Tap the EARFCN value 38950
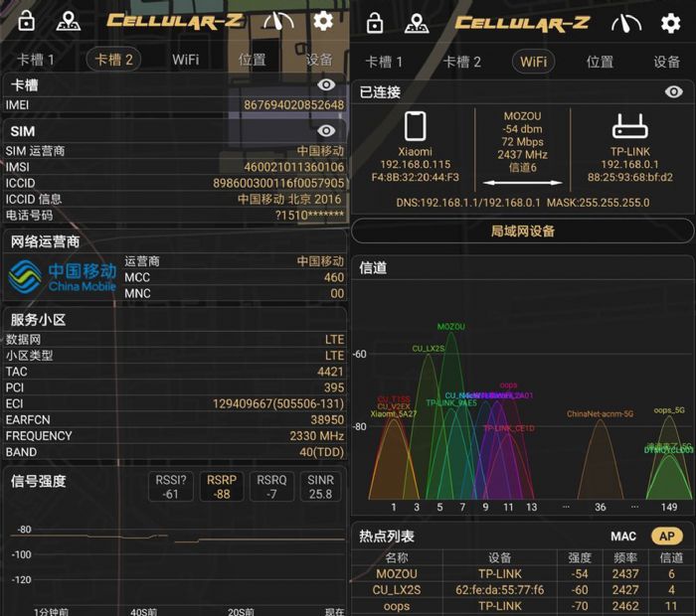 (327, 420)
